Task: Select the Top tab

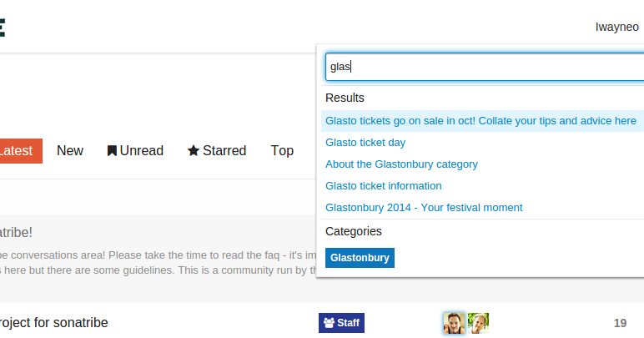Action: [282, 151]
